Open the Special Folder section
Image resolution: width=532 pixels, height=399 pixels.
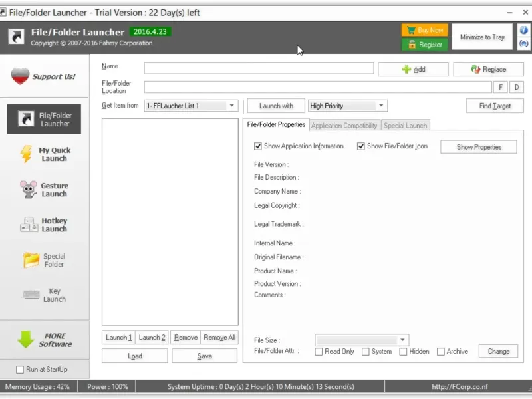pos(44,260)
